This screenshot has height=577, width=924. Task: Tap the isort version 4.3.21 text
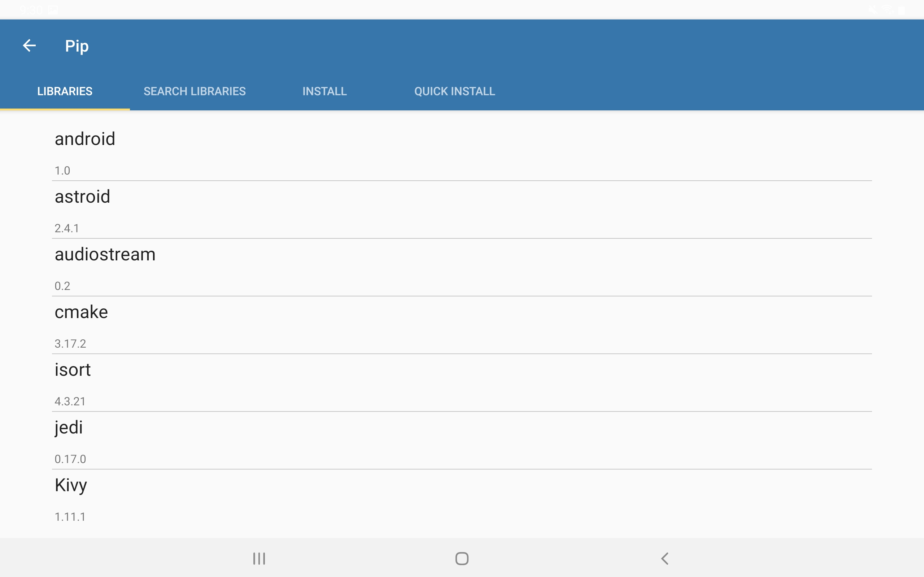[70, 401]
